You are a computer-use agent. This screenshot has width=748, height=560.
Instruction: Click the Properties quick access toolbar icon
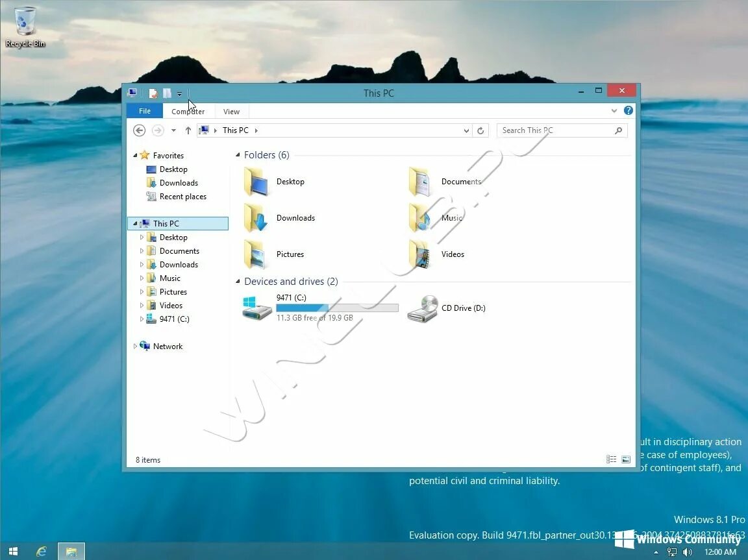pyautogui.click(x=153, y=93)
